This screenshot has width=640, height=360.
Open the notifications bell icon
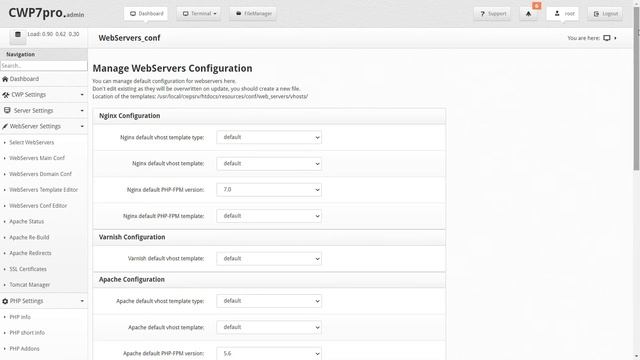(528, 13)
